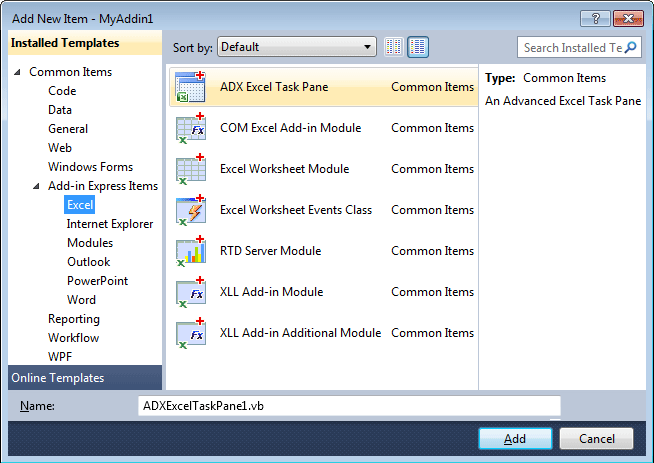
Task: Select the RTD Server Module label
Action: pos(271,251)
